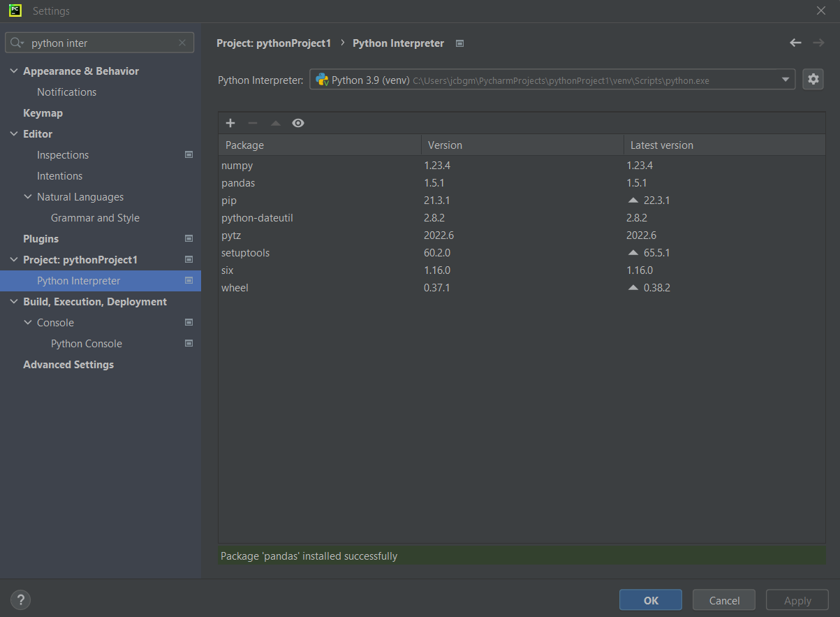Viewport: 840px width, 617px height.
Task: Click the OK button
Action: click(x=651, y=600)
